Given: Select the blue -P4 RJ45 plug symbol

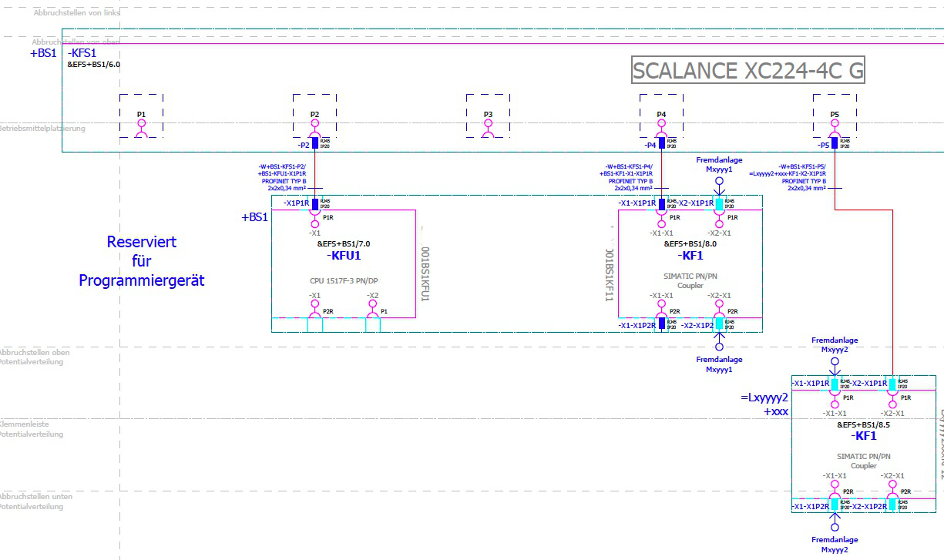Looking at the screenshot, I should [661, 143].
